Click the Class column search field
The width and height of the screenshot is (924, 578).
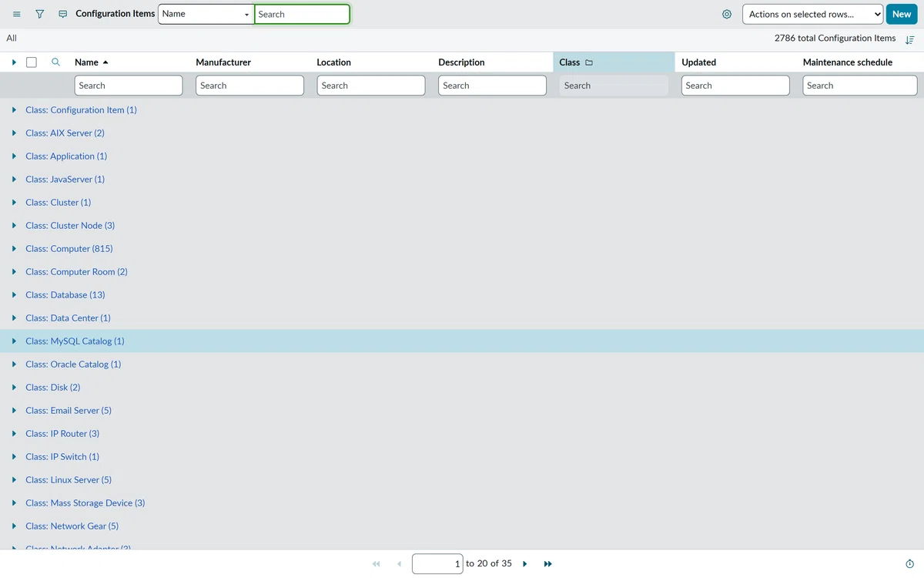click(614, 86)
